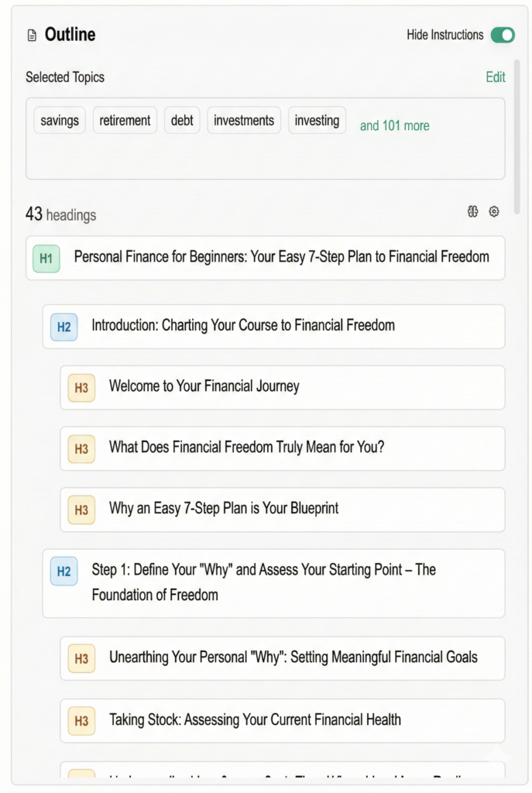Click H2 badge for Step 1 heading
Viewport: 532px width, 793px height.
63,572
